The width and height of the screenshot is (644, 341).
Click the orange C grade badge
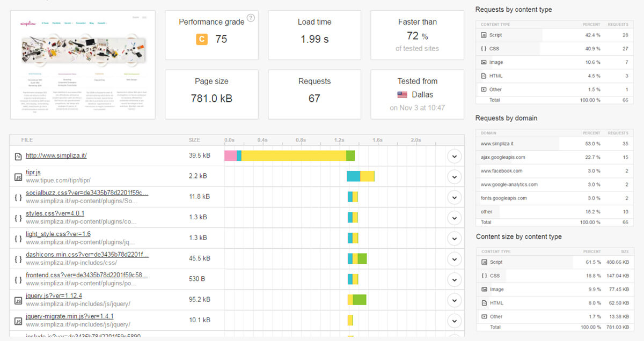202,39
